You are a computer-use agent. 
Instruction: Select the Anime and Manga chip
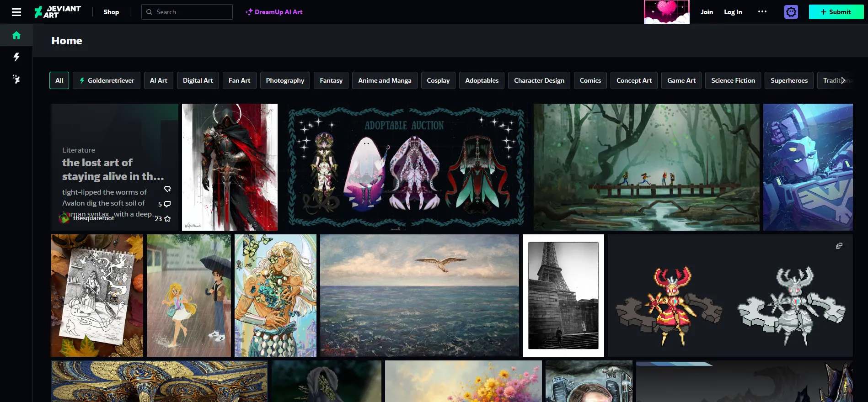pyautogui.click(x=385, y=80)
